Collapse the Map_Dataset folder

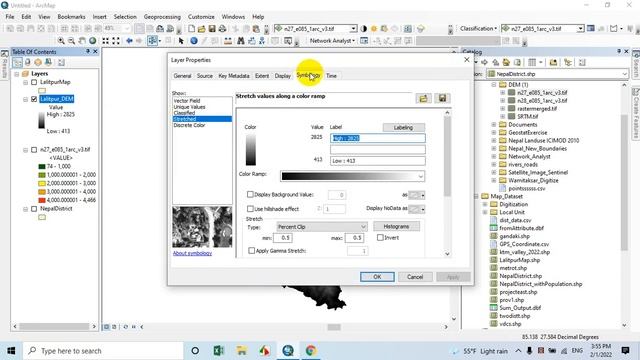click(476, 196)
